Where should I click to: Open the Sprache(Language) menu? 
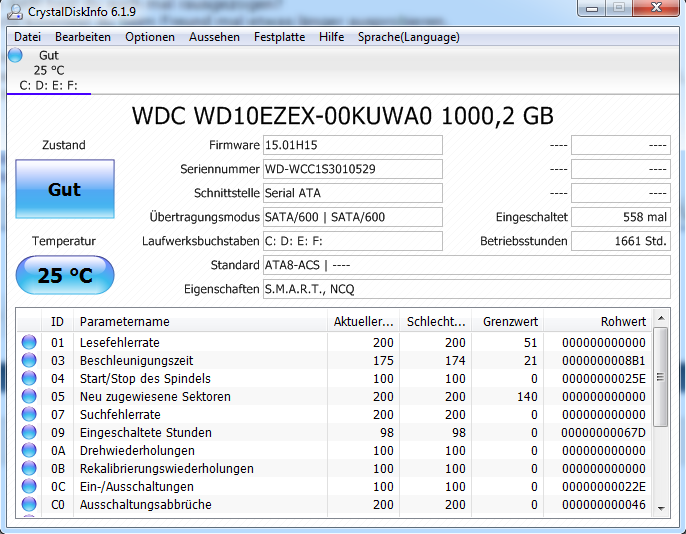click(409, 37)
